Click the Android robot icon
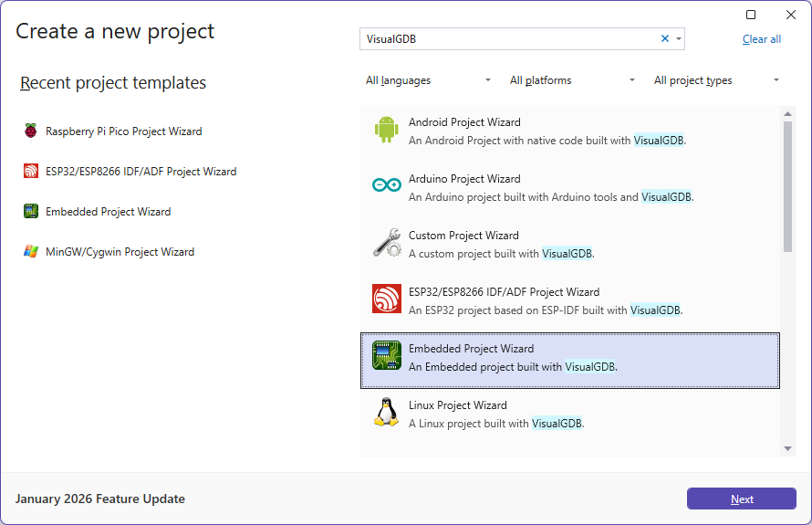The width and height of the screenshot is (812, 525). (x=387, y=131)
